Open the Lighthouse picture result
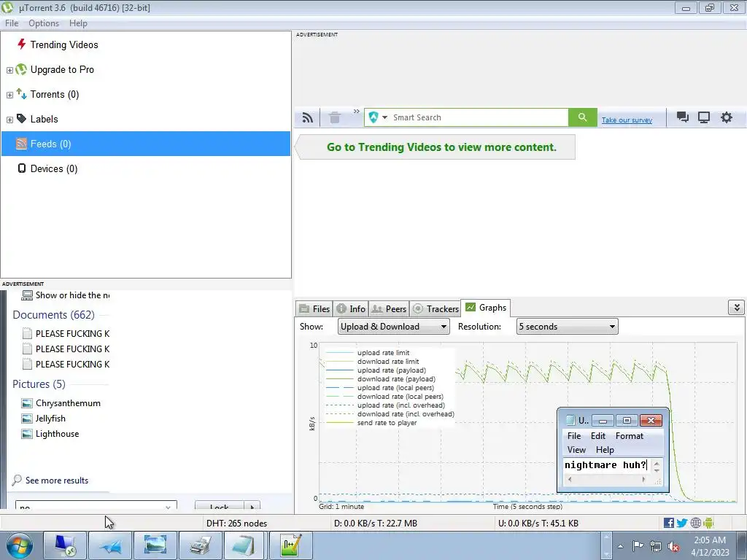This screenshot has width=747, height=560. coord(50,434)
